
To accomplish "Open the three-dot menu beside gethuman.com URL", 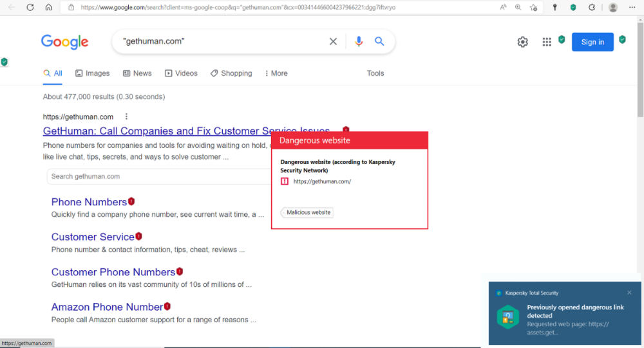I will pyautogui.click(x=126, y=116).
